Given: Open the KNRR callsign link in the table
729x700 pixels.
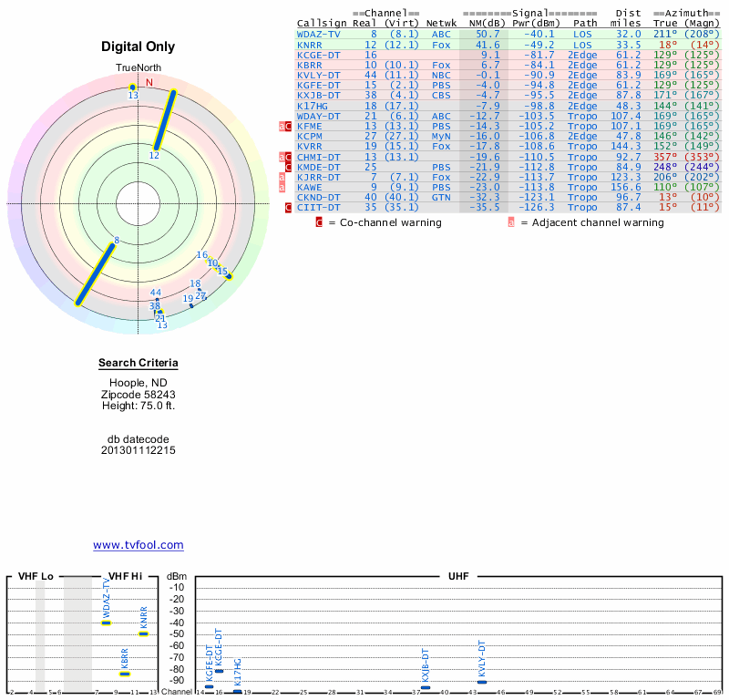Looking at the screenshot, I should click(x=310, y=44).
